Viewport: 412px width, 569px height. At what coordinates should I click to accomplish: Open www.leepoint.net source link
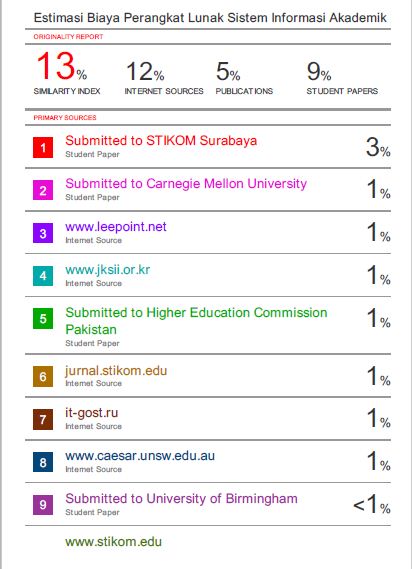point(116,227)
